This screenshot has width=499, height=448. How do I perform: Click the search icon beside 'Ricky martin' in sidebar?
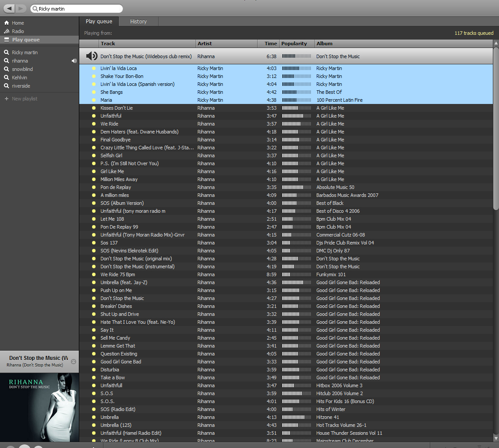(6, 52)
